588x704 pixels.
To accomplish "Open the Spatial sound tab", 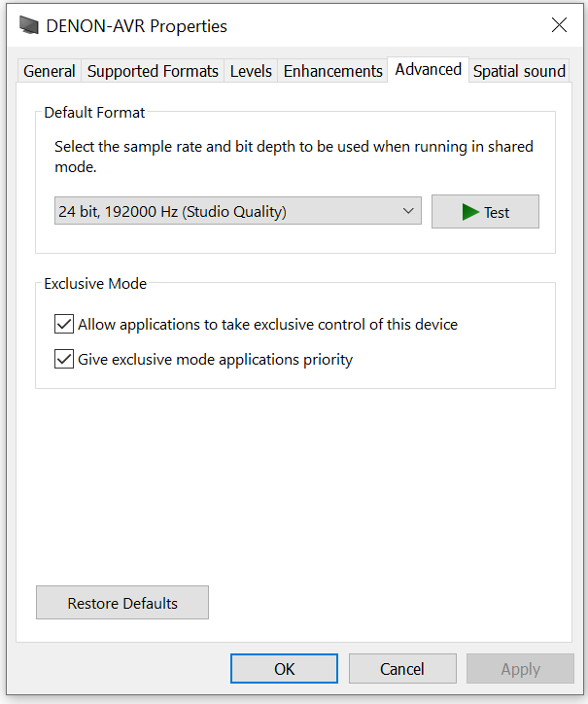I will pos(519,71).
